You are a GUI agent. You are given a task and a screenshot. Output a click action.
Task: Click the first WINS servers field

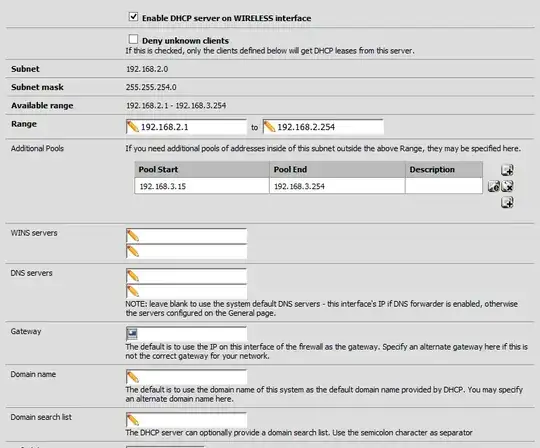point(186,236)
